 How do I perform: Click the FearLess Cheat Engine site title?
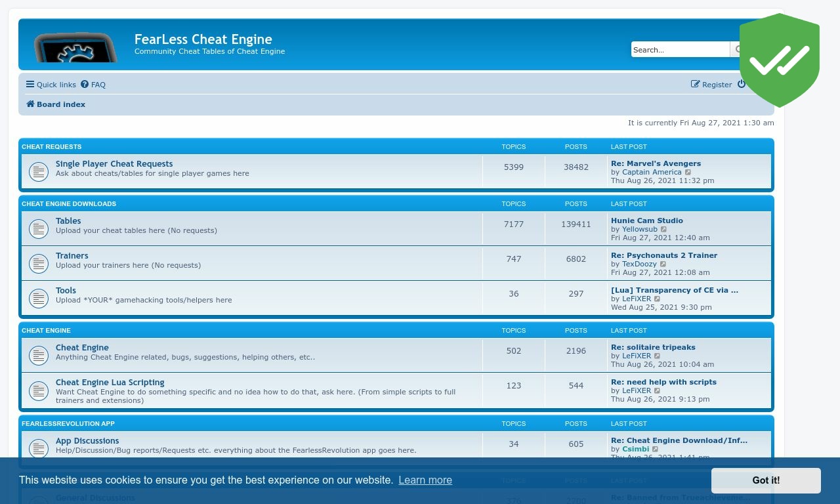(x=203, y=39)
